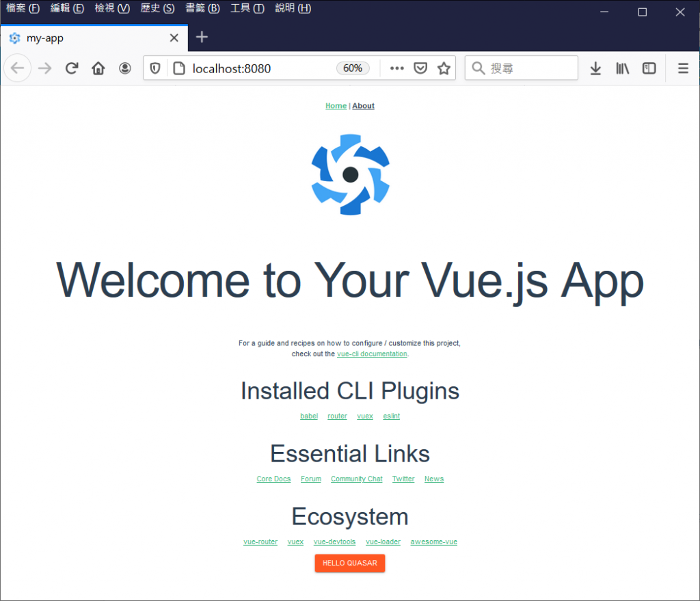Show tracking protection shield info
Image resolution: width=700 pixels, height=601 pixels.
point(155,68)
